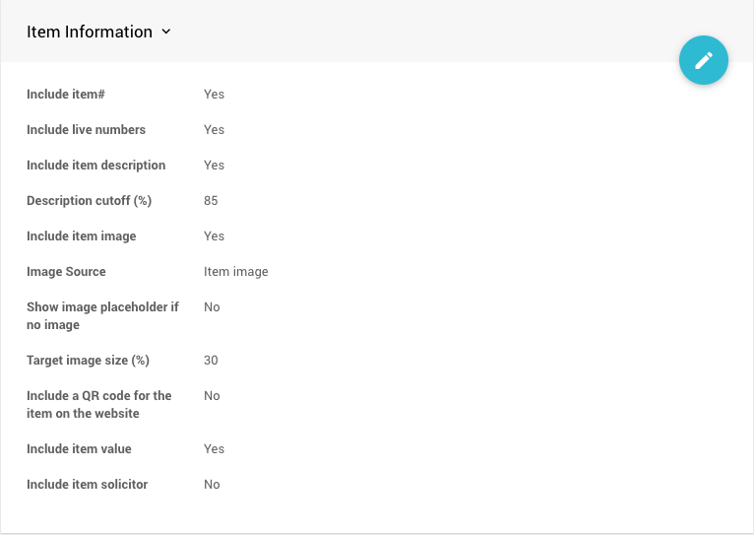Screen dimensions: 756x535
Task: Click the Item Information section title
Action: (90, 32)
